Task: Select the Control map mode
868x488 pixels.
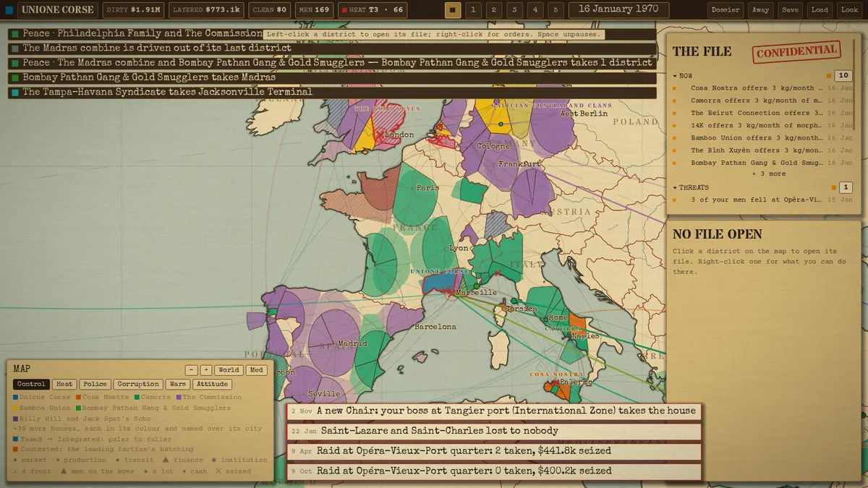Action: click(31, 385)
